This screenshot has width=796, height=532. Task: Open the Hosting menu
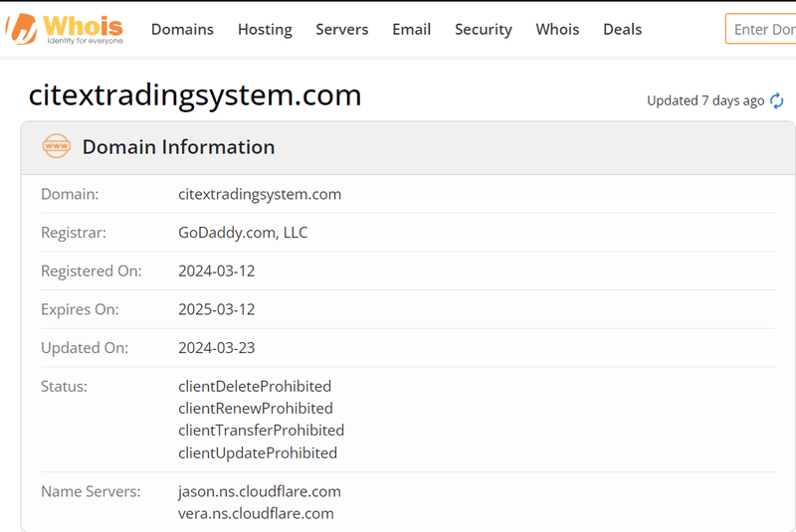pos(265,30)
